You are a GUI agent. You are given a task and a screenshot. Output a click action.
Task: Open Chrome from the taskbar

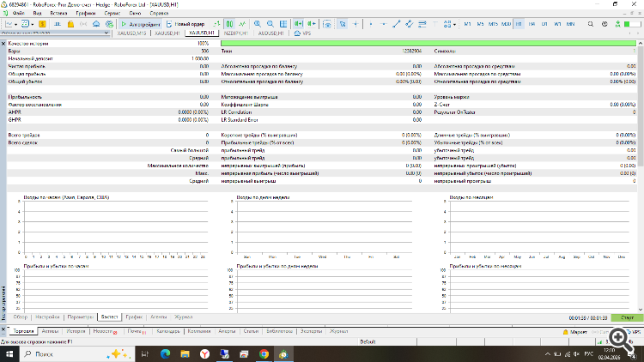click(x=264, y=353)
